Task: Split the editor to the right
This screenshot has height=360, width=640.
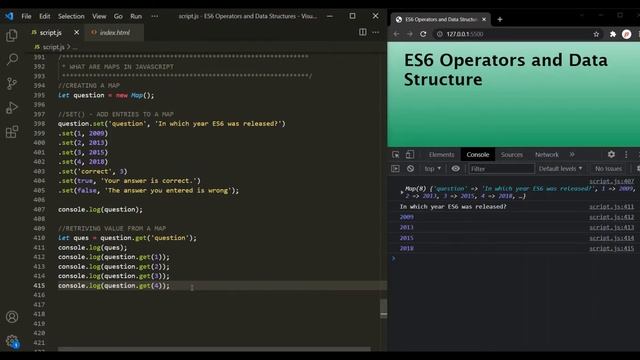Action: (362, 32)
